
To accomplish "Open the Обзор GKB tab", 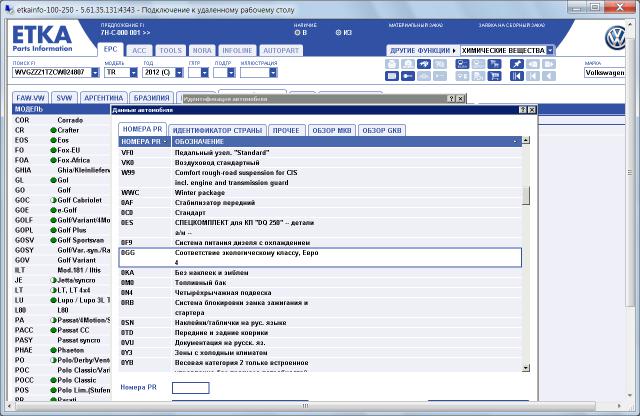I will click(382, 131).
